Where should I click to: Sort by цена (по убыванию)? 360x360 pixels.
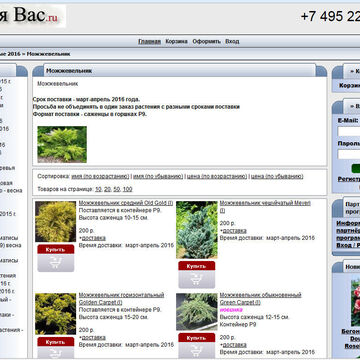(277, 176)
